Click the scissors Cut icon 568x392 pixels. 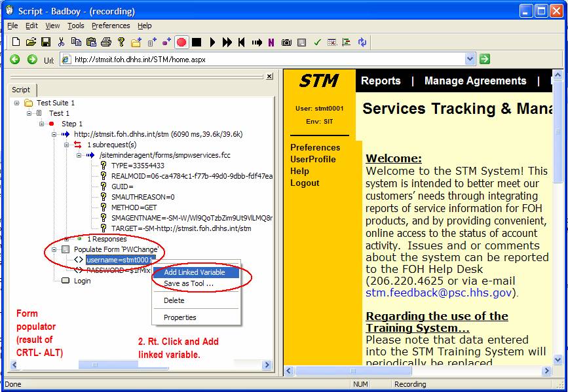(61, 43)
